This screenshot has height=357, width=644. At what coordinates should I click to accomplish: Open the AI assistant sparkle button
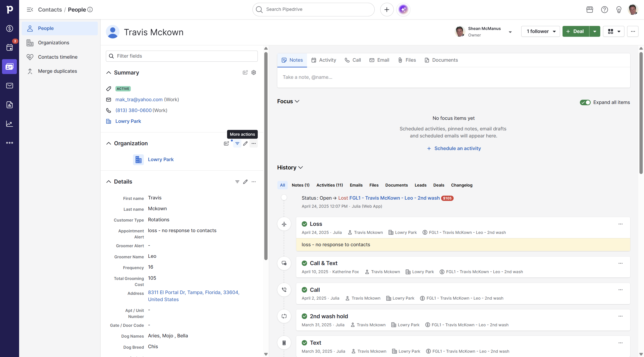pyautogui.click(x=403, y=10)
